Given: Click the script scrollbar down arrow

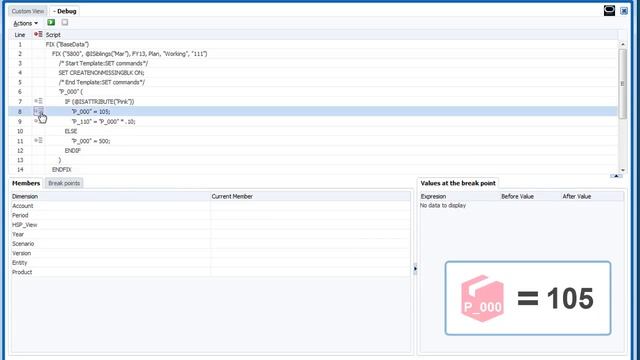Looking at the screenshot, I should (x=622, y=170).
